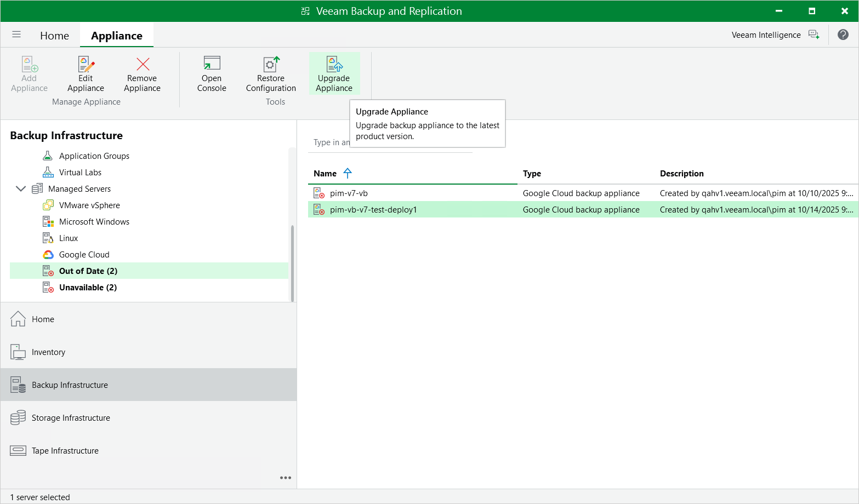
Task: Select the pim-vb-v7-test-deploy1 row name
Action: tap(373, 209)
